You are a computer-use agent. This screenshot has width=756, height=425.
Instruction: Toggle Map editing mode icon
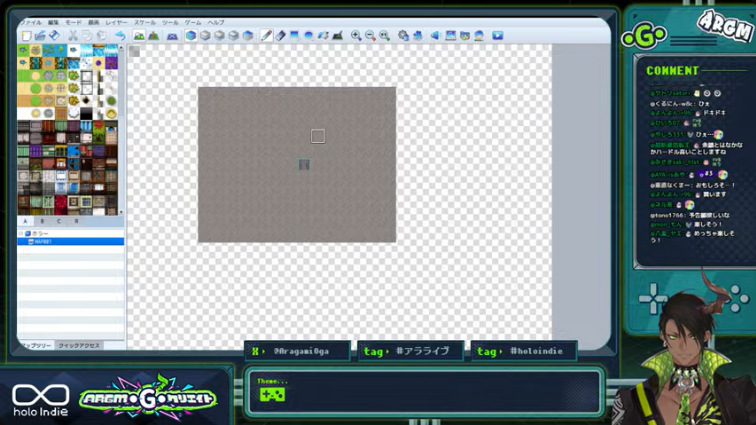(x=139, y=35)
